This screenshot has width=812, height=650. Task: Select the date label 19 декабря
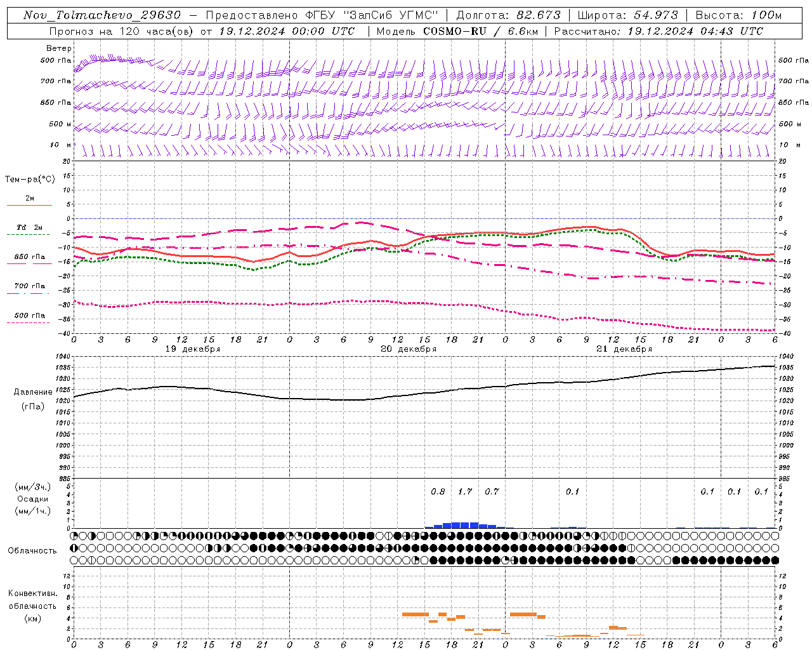[x=193, y=349]
